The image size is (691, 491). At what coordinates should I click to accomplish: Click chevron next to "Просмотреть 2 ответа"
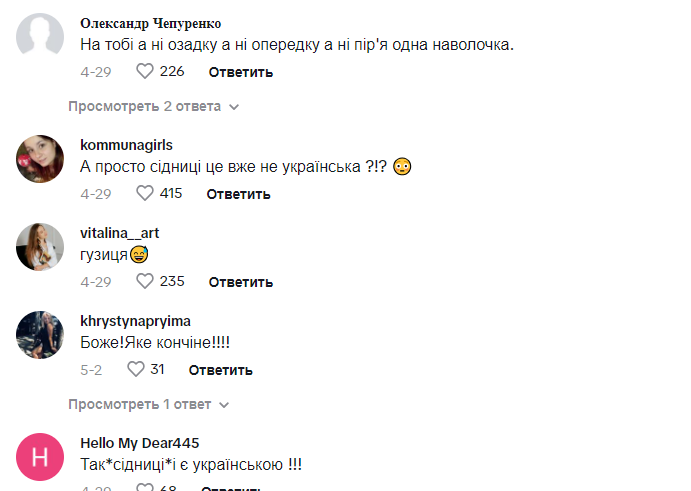233,106
